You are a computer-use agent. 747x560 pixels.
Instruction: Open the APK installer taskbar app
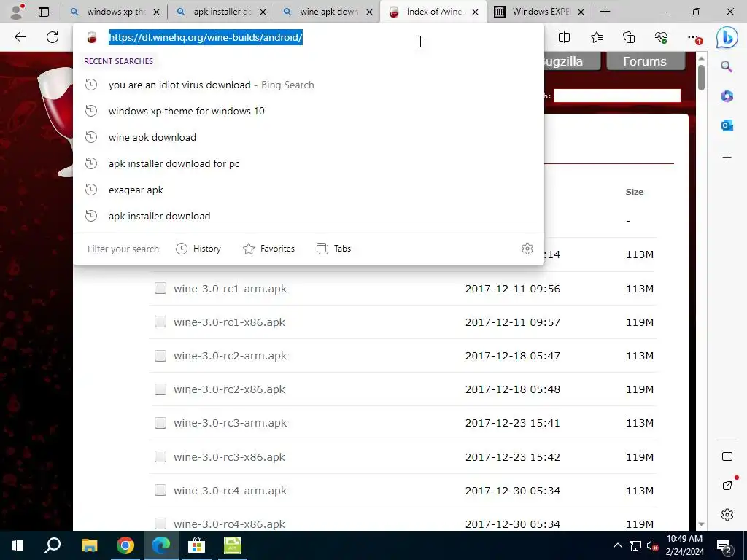233,545
